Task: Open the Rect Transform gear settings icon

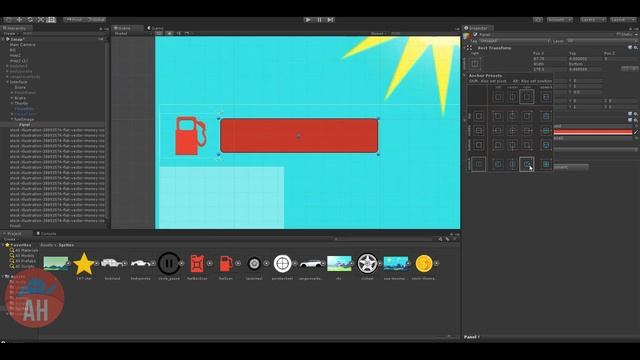Action: [x=636, y=48]
